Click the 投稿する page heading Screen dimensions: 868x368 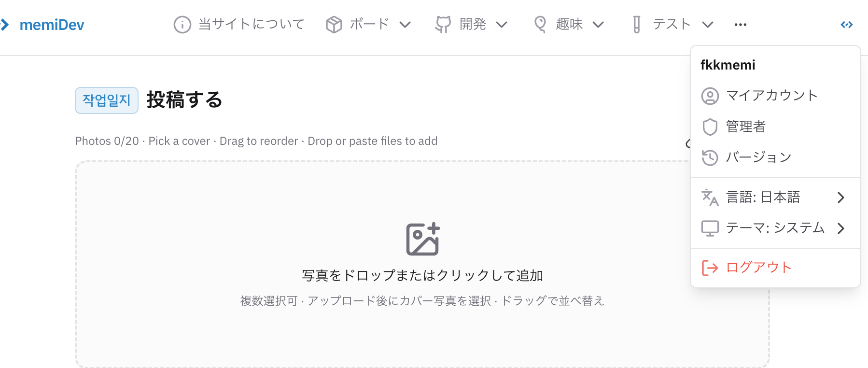184,100
